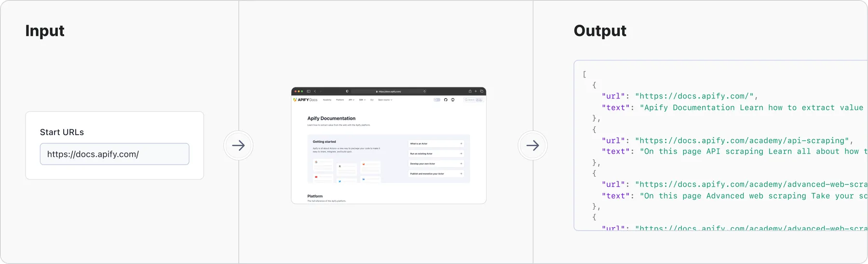The image size is (868, 264).
Task: Open the CLI nav item
Action: pos(372,100)
